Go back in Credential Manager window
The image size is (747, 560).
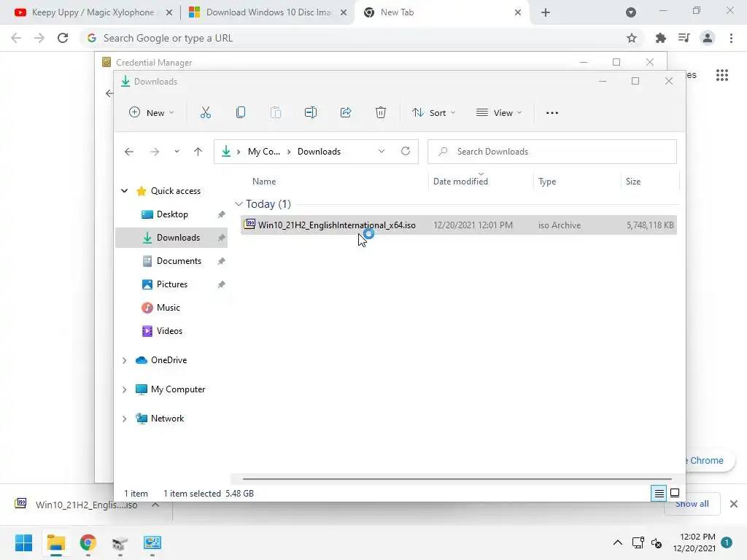tap(109, 93)
